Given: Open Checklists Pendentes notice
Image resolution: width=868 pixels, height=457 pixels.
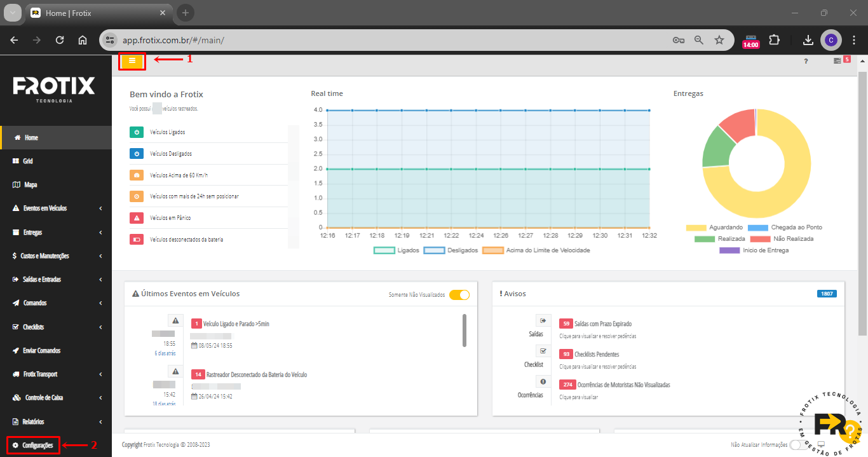Looking at the screenshot, I should (x=596, y=355).
